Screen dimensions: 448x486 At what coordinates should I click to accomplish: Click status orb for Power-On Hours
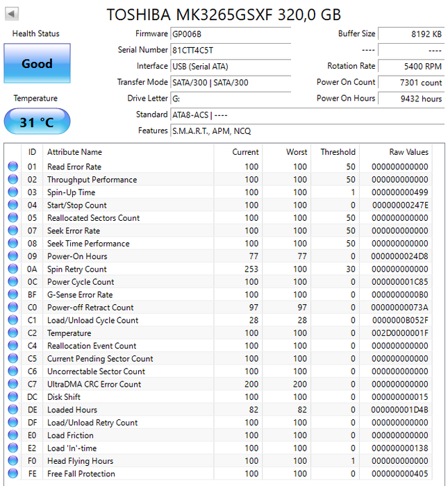[x=13, y=256]
